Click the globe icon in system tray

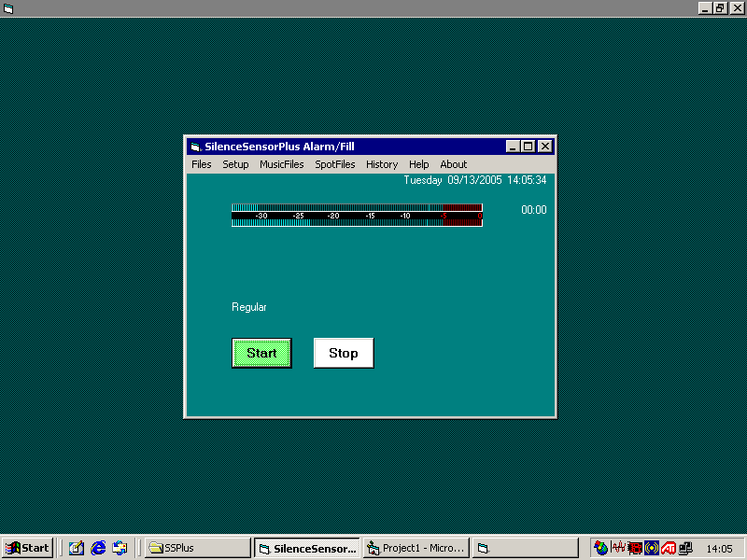coord(601,548)
